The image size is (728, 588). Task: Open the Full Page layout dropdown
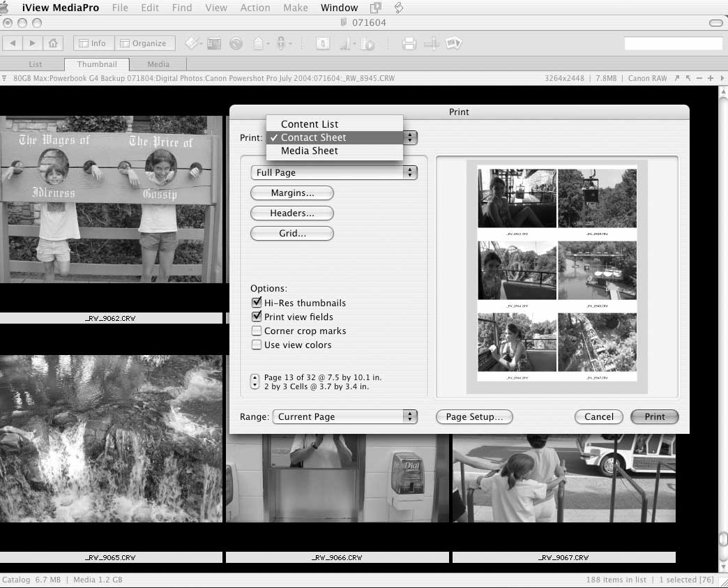pos(334,172)
